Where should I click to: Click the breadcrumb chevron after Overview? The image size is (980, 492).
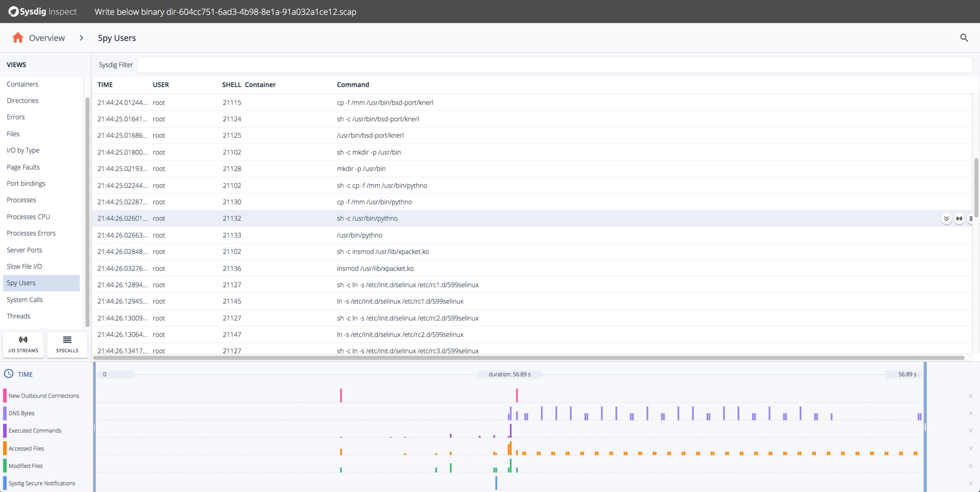[82, 38]
